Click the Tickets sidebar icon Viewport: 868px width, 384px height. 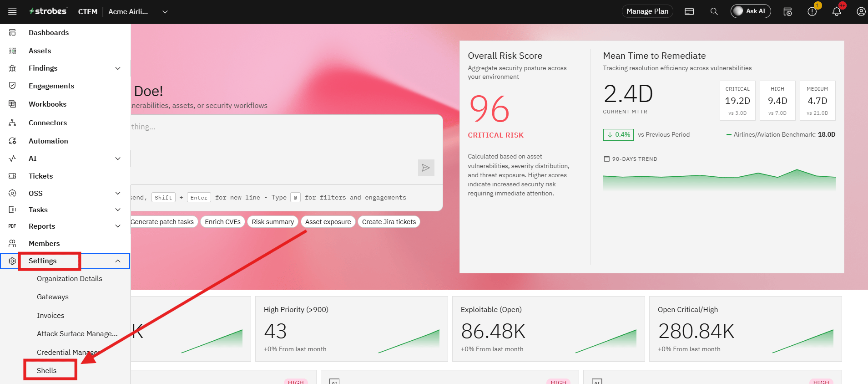12,176
